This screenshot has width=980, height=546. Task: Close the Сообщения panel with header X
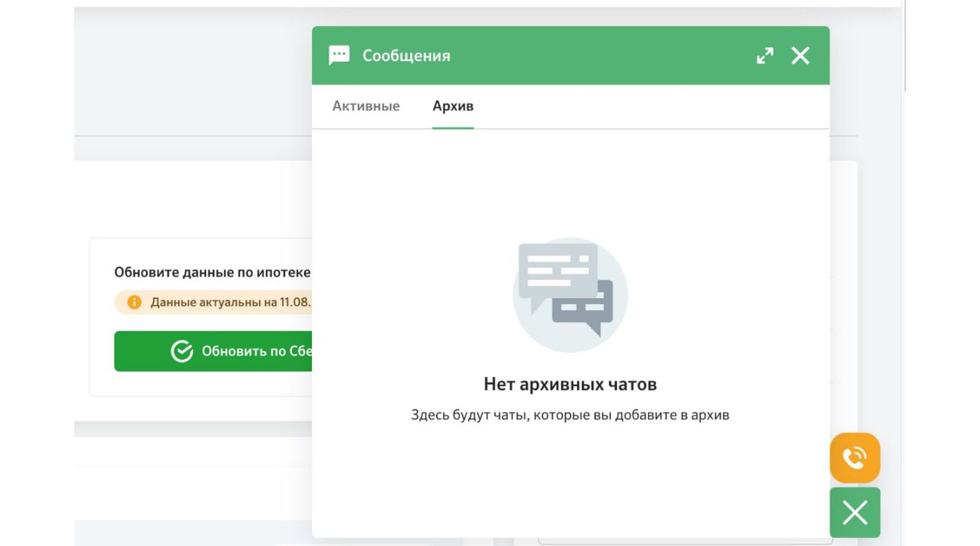click(801, 55)
